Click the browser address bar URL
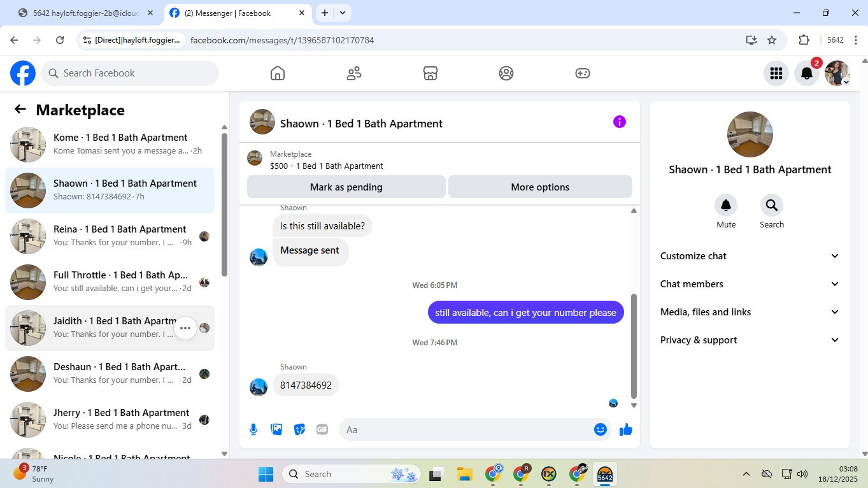Screen dimensions: 868x488 282,40
